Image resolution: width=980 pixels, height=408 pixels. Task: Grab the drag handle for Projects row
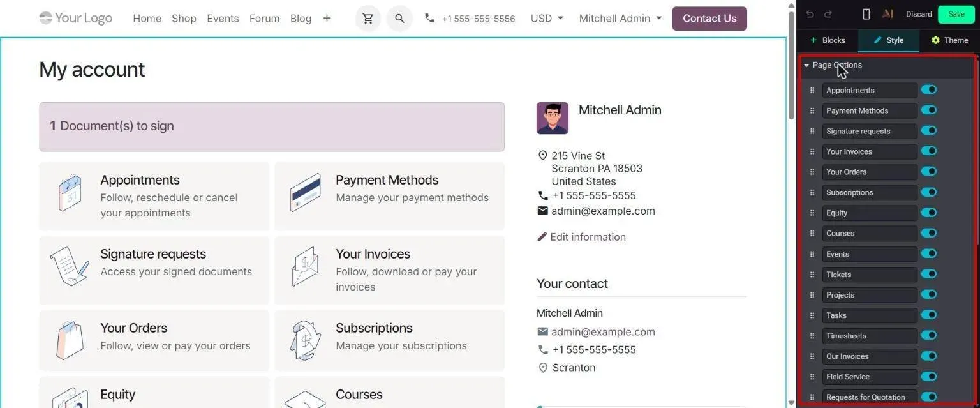812,295
